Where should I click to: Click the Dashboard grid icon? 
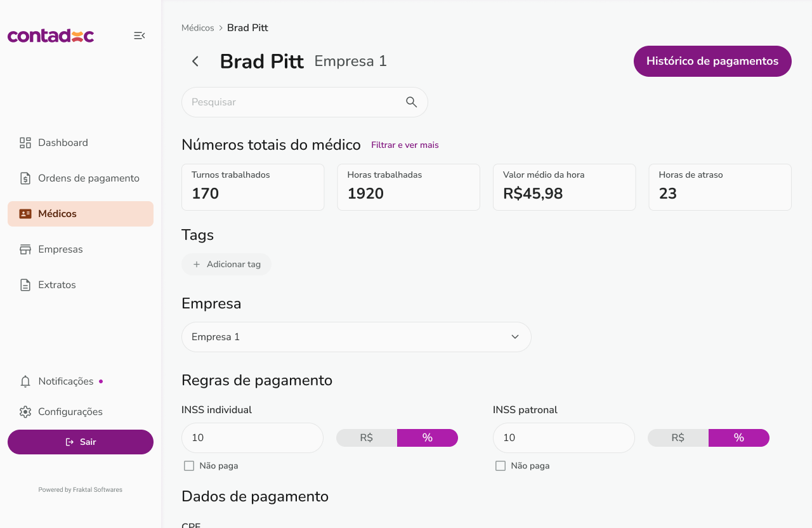[x=25, y=143]
